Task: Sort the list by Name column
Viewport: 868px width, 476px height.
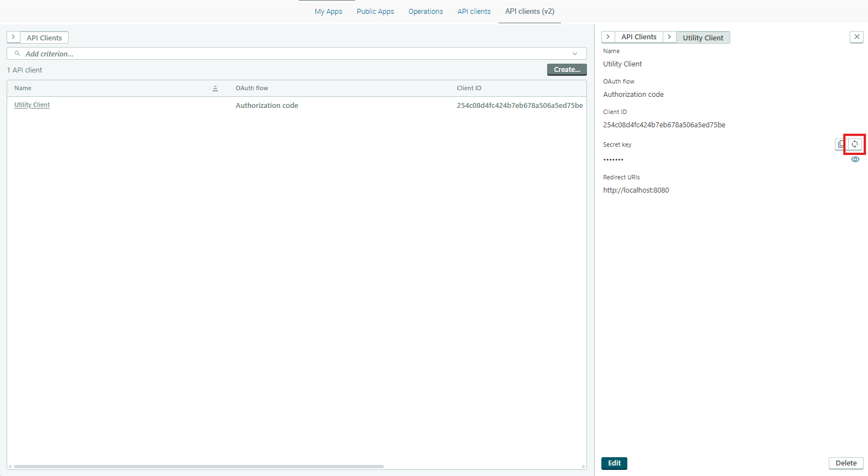Action: coord(215,89)
